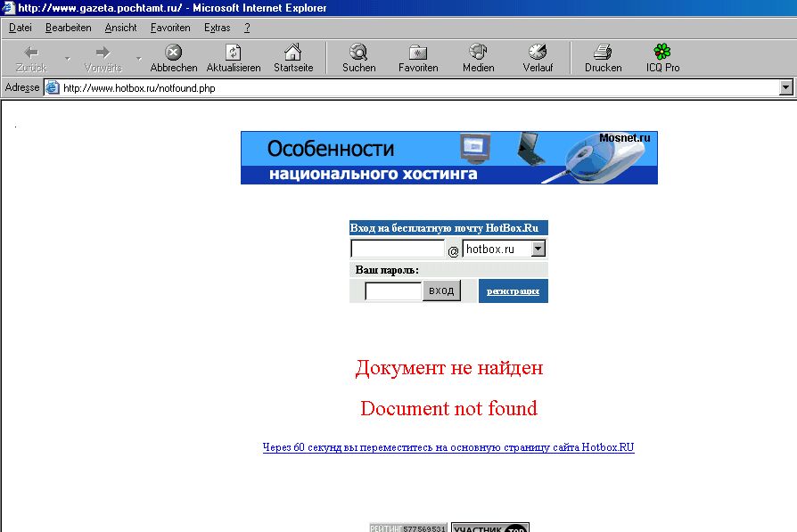The image size is (797, 532).
Task: Show browsing history via Verlauf
Action: pyautogui.click(x=538, y=59)
